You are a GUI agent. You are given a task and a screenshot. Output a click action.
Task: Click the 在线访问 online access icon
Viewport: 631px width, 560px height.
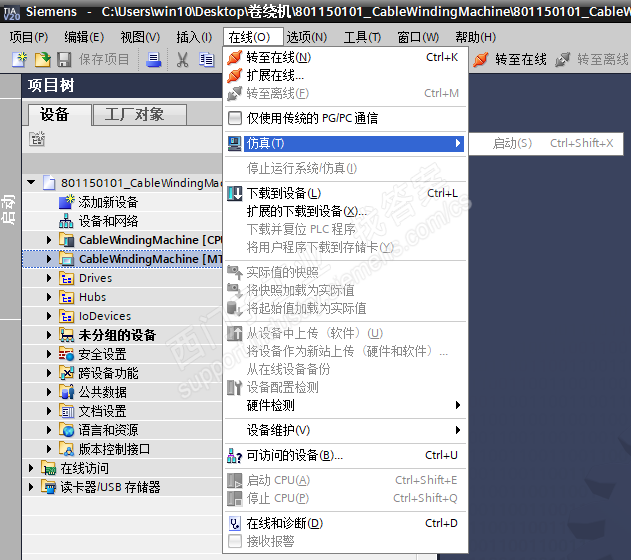coord(48,468)
